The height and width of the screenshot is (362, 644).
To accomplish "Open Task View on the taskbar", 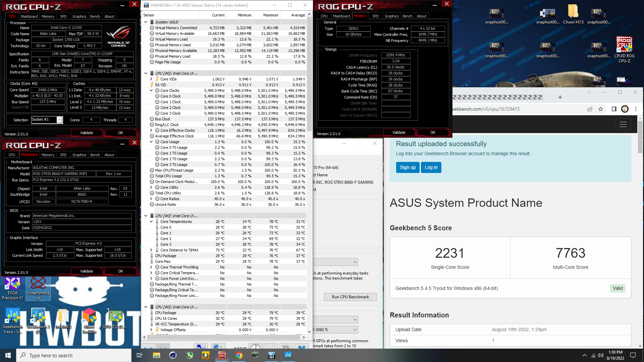I will pyautogui.click(x=140, y=355).
